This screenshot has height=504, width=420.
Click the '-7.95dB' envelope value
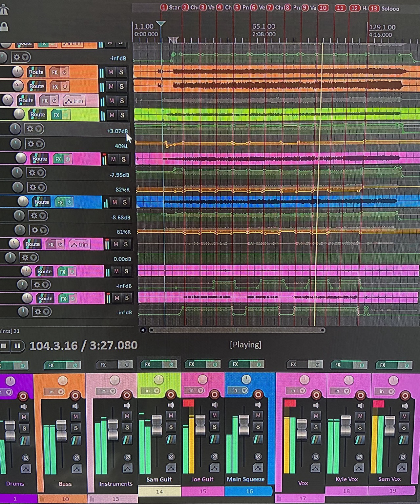119,175
